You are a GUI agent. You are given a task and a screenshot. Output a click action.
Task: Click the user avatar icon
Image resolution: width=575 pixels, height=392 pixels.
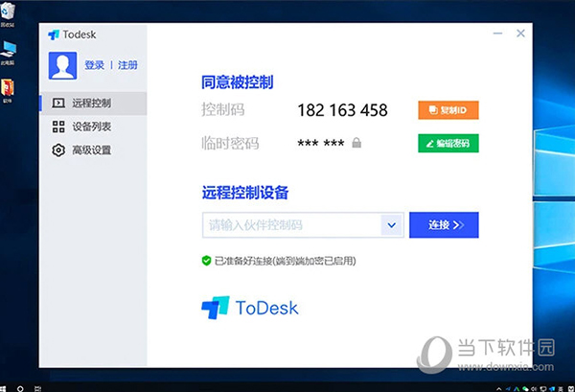[62, 65]
